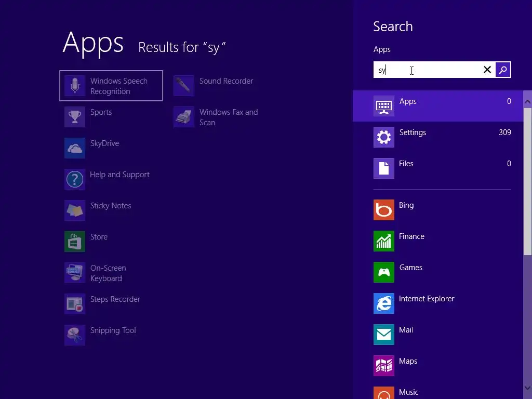This screenshot has height=399, width=532.
Task: Open the 'Sticky Notes' result label
Action: click(111, 206)
